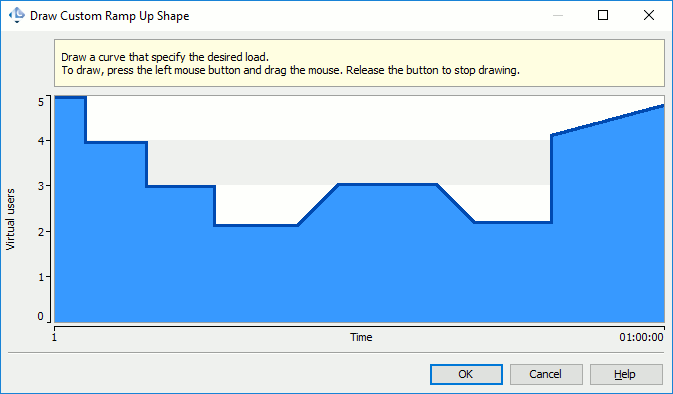Cancel the custom ramp up dialog
673x394 pixels.
[546, 374]
